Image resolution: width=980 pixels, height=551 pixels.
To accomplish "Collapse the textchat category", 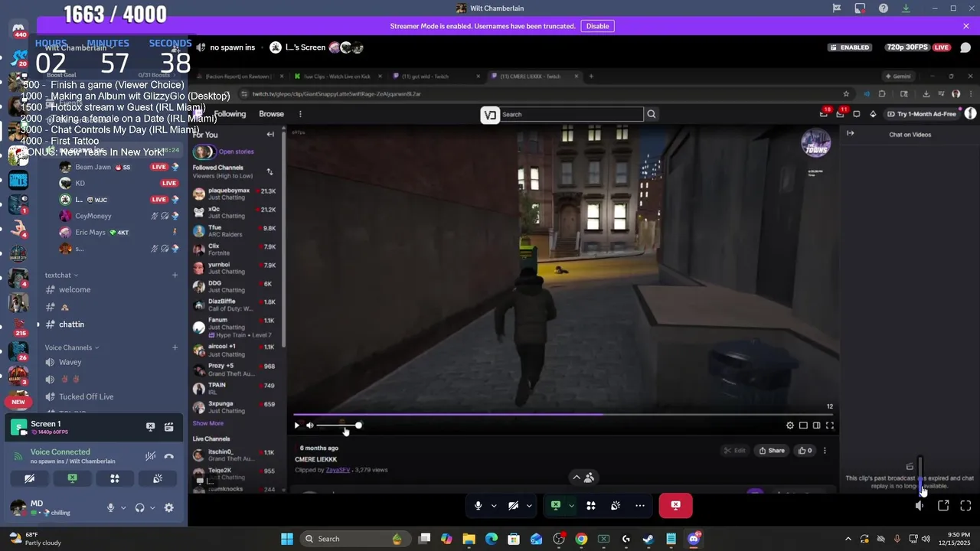I will 61,275.
